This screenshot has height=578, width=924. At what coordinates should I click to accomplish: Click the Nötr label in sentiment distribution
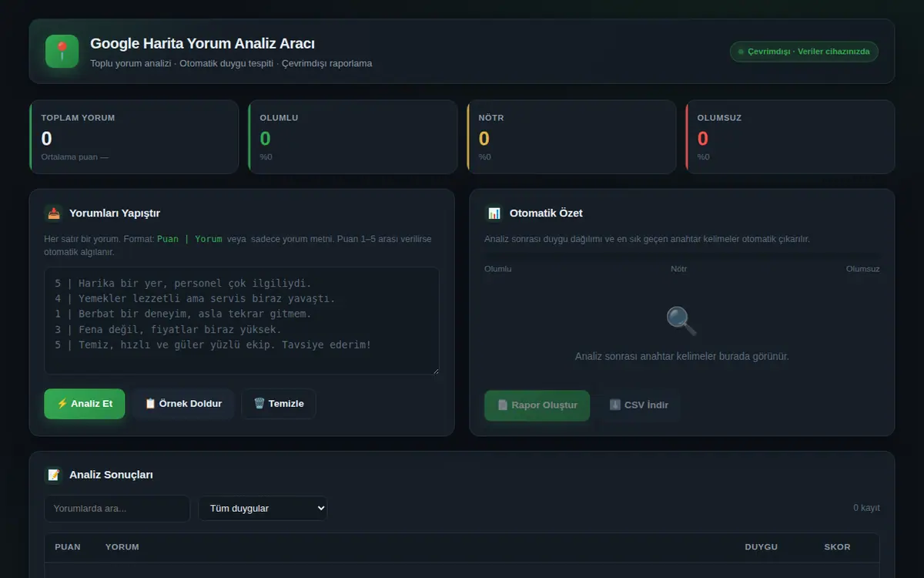tap(679, 269)
